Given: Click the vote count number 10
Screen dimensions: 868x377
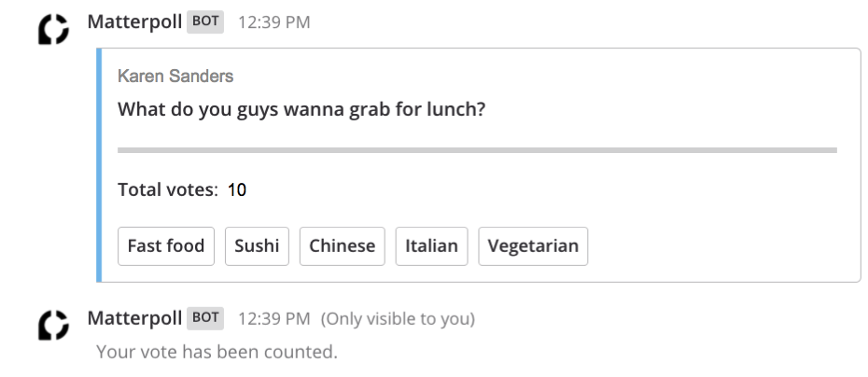Looking at the screenshot, I should [237, 190].
